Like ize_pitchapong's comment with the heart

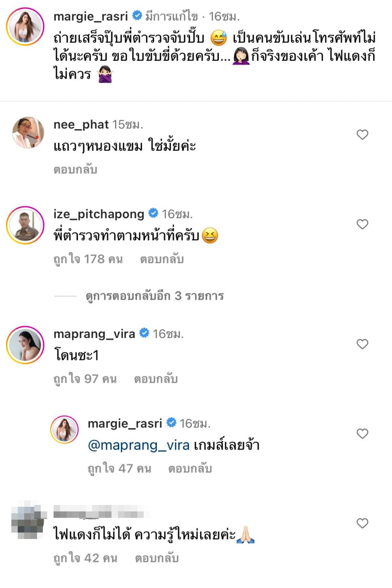click(362, 224)
